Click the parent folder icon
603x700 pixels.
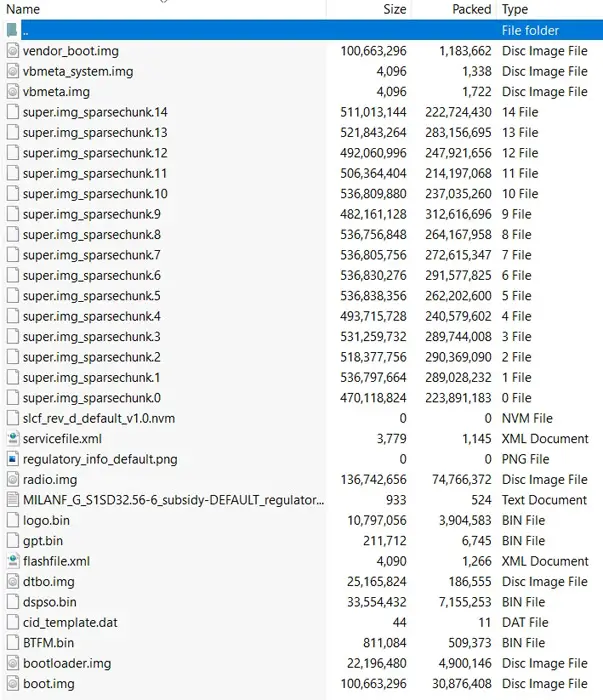tap(13, 31)
